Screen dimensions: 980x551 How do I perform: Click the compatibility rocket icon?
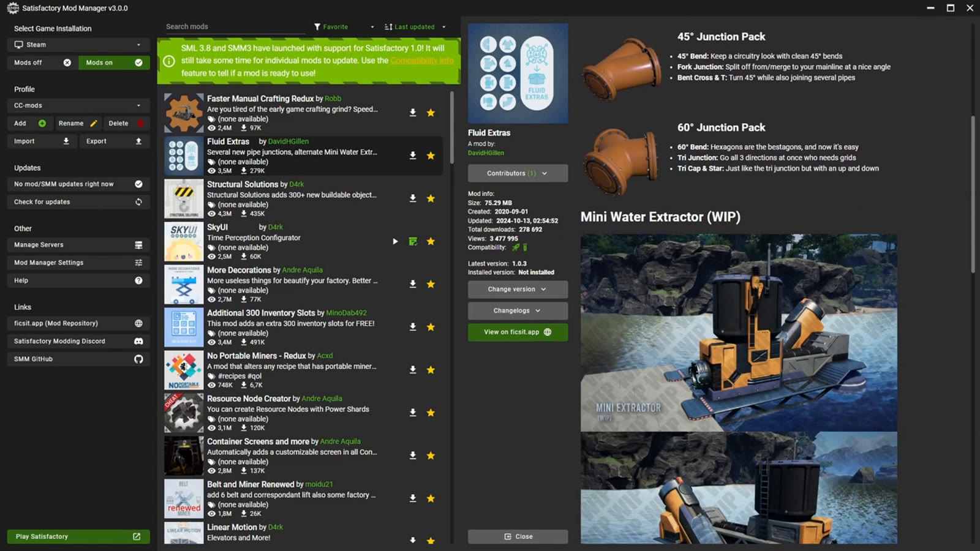pos(516,247)
